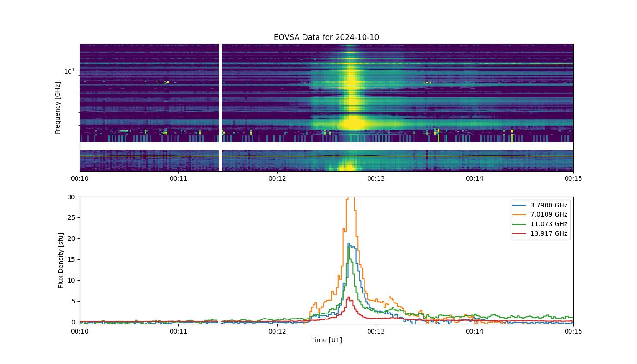637x364 pixels.
Task: Click the 30 tick on the flux axis
Action: pos(71,197)
